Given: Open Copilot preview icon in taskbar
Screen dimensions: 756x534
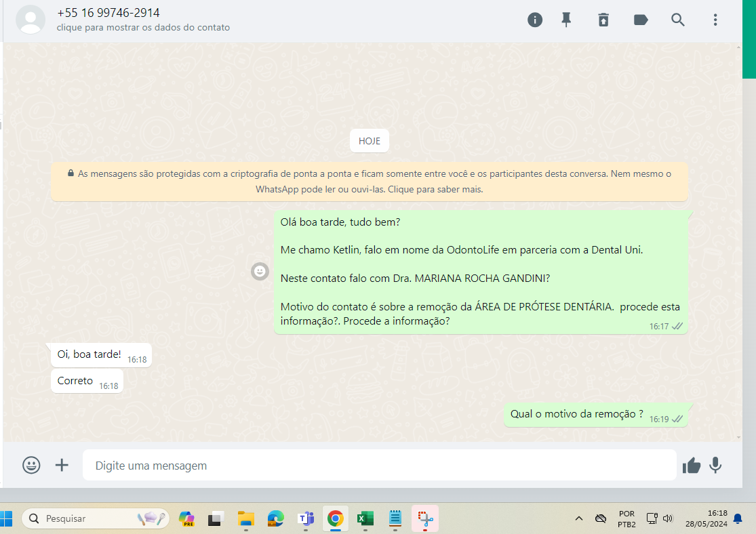Looking at the screenshot, I should pyautogui.click(x=186, y=518).
